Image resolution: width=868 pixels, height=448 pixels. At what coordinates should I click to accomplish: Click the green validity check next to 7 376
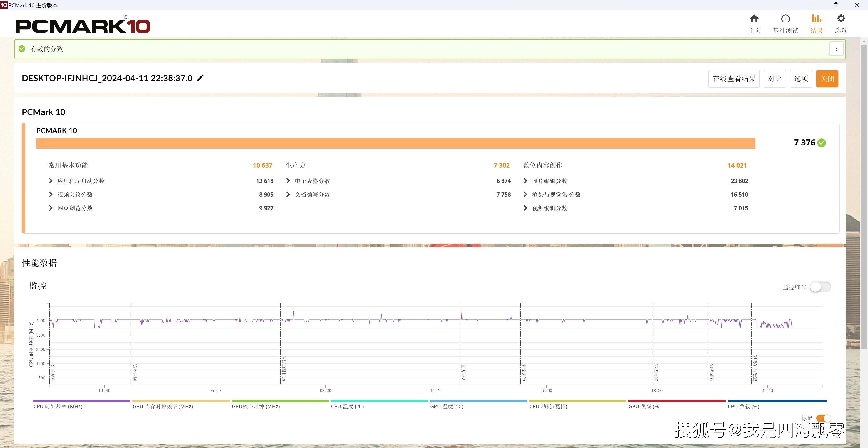[822, 143]
